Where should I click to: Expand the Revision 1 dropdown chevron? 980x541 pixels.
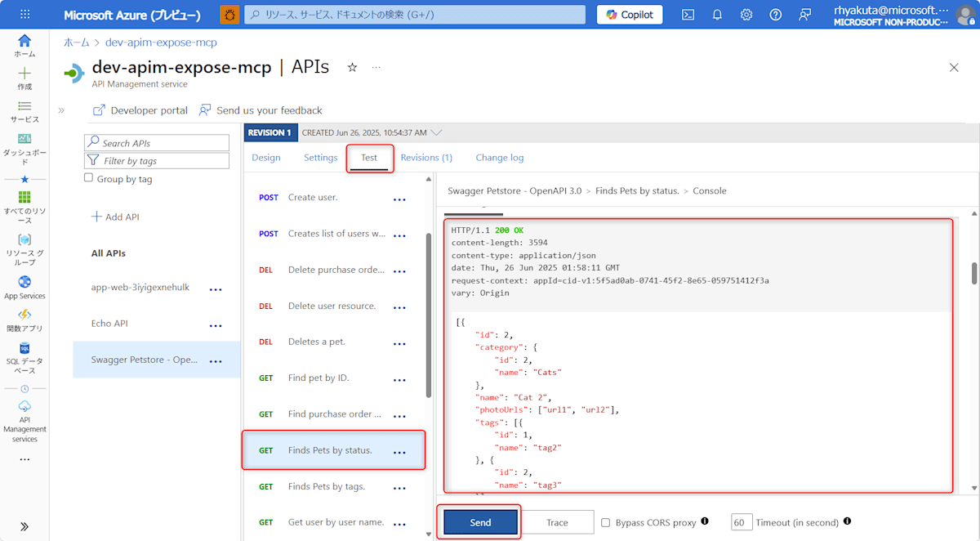437,132
